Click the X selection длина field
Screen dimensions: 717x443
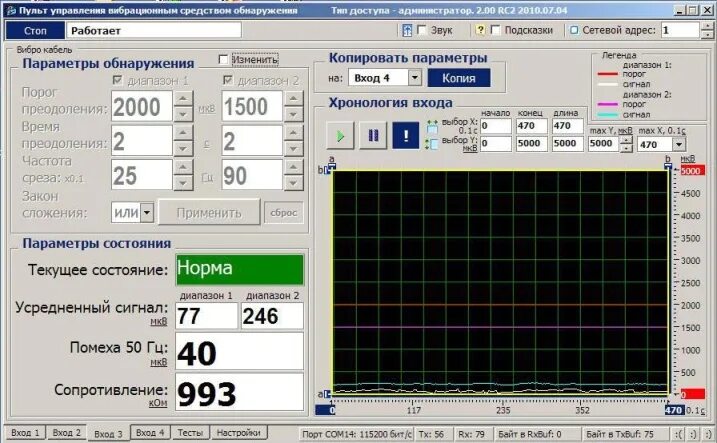[567, 126]
